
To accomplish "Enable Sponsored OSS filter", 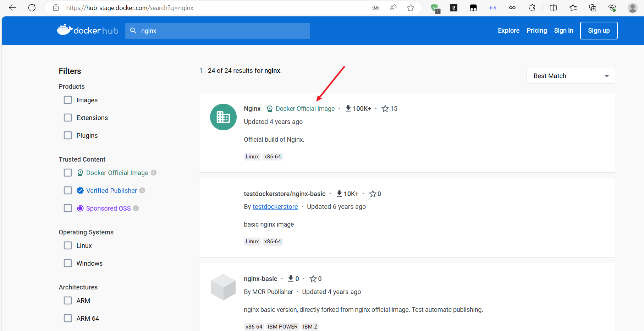I will [68, 208].
